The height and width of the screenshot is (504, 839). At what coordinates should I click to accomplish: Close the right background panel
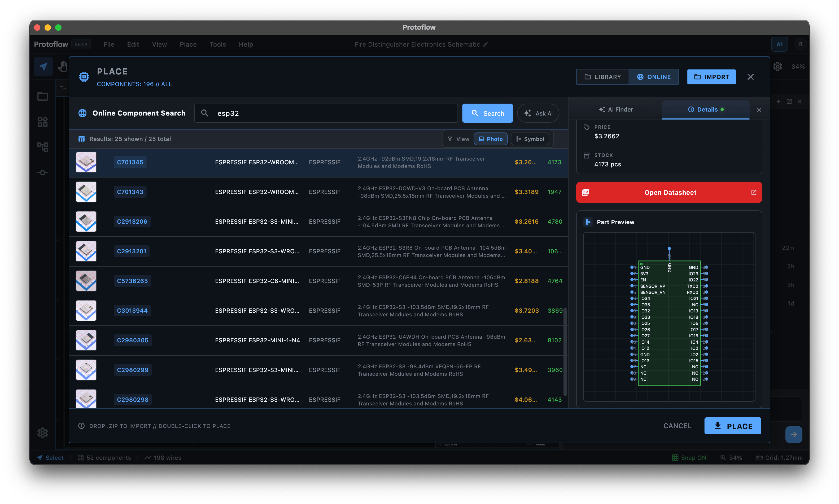coord(799,101)
